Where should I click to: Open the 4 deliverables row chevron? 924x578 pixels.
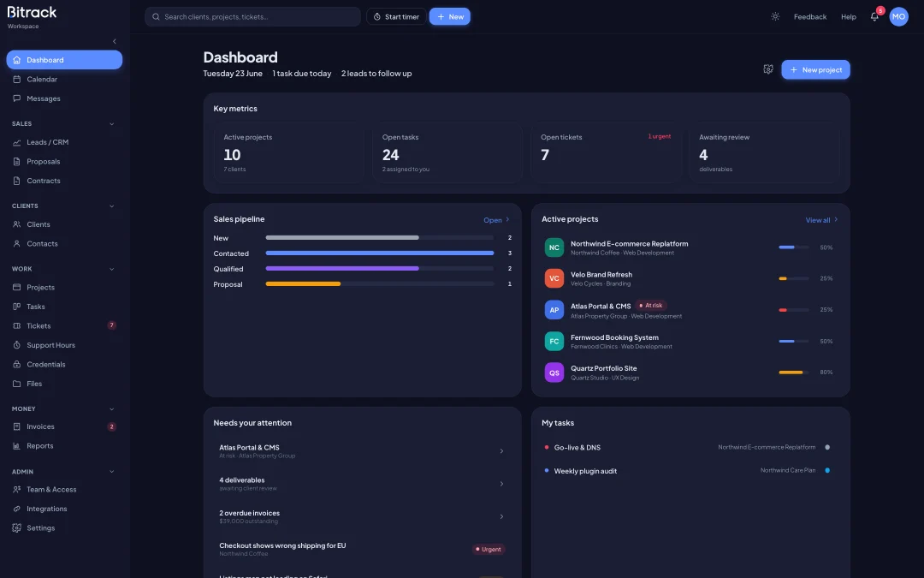click(x=501, y=484)
